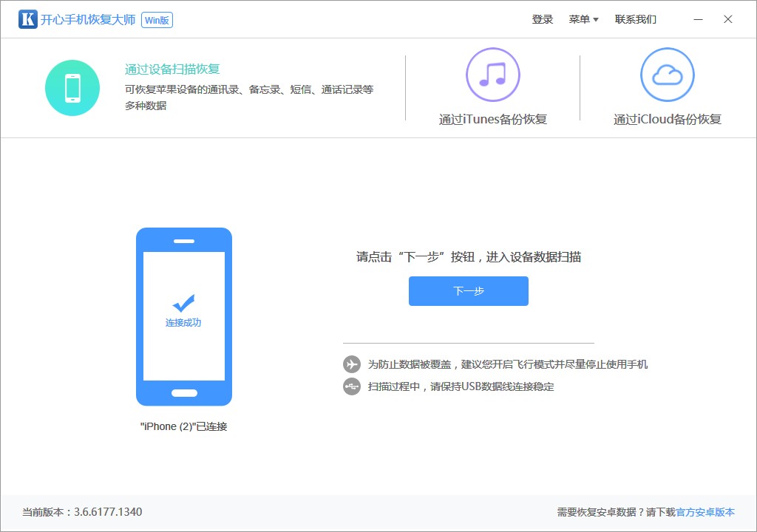Expand the menu arrow beside 菜单
This screenshot has width=757, height=532.
point(595,19)
